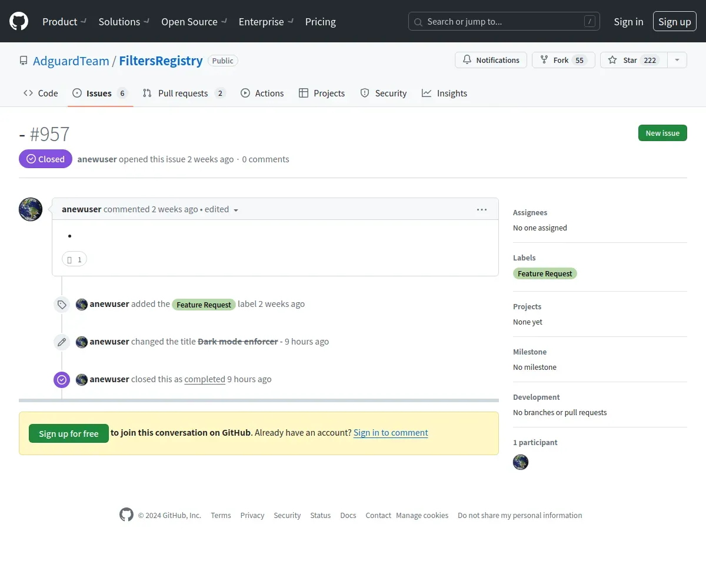Viewport: 706px width, 588px height.
Task: Click footer GitHub logo
Action: [x=126, y=515]
